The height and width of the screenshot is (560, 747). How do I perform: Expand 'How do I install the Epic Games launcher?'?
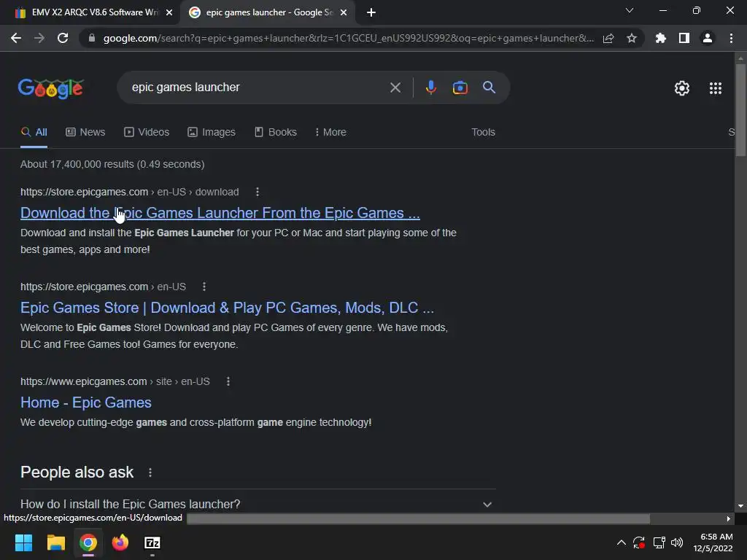[x=256, y=504]
